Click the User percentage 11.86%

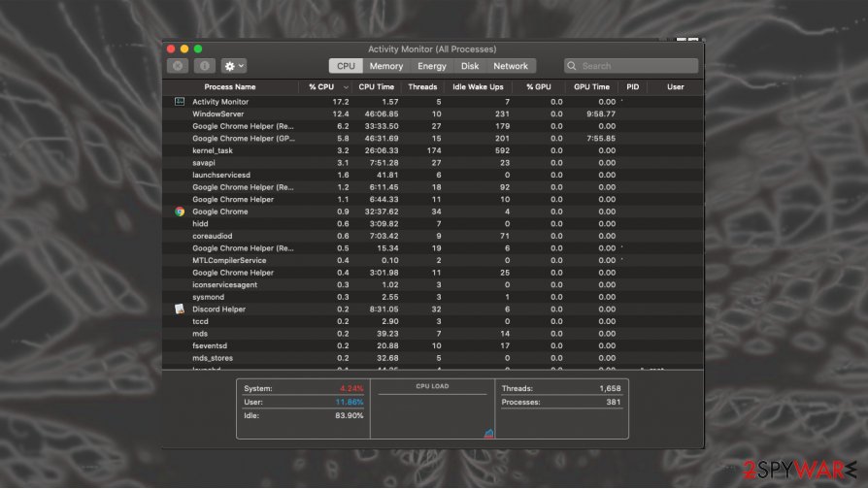(x=350, y=402)
